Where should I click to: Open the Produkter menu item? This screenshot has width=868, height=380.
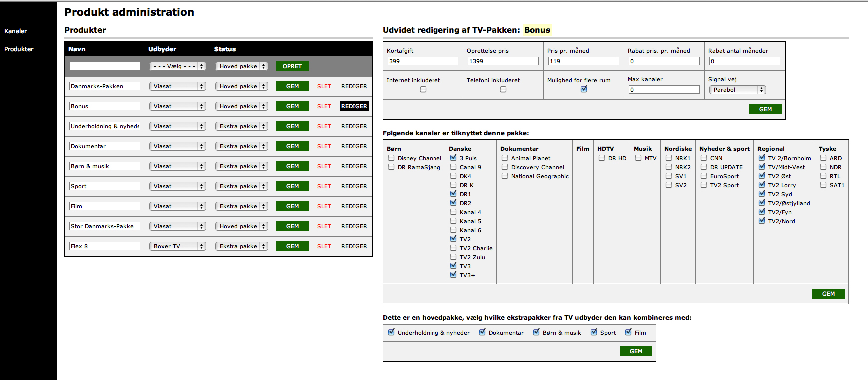point(19,49)
